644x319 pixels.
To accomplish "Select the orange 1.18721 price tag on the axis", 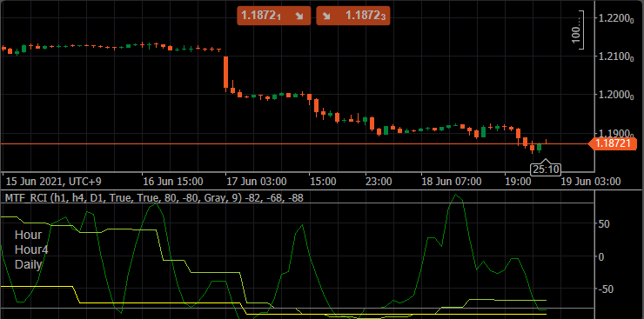I will (613, 143).
